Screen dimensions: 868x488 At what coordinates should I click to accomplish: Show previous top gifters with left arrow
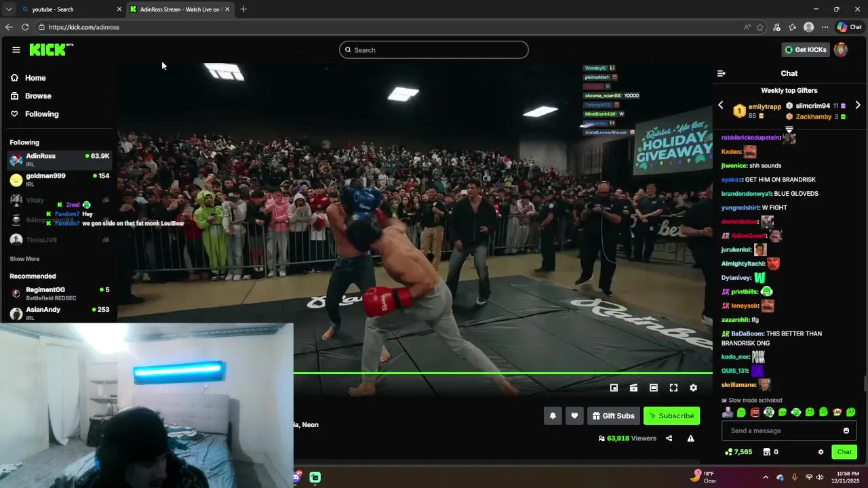pos(721,105)
